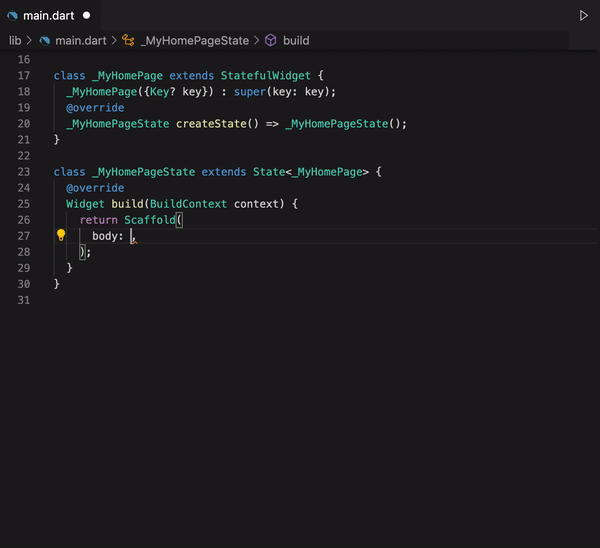Screen dimensions: 600x548
Task: Click the Run play button at top right
Action: (x=584, y=16)
